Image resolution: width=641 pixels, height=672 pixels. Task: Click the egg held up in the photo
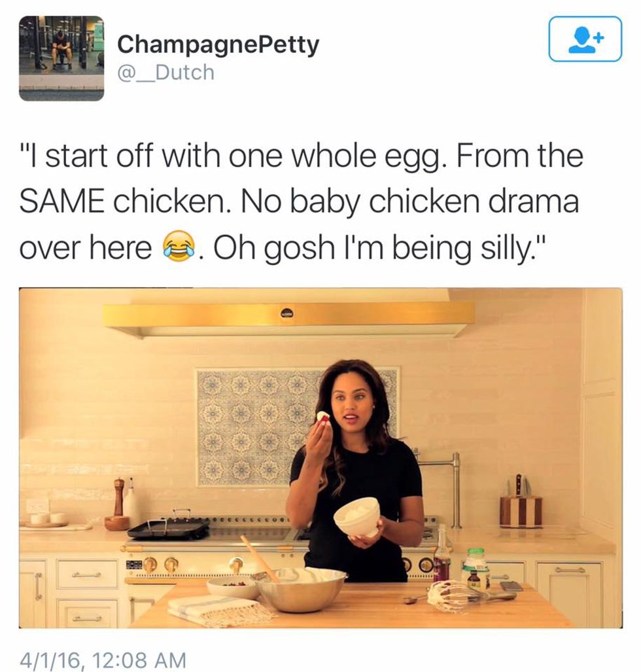[x=322, y=417]
